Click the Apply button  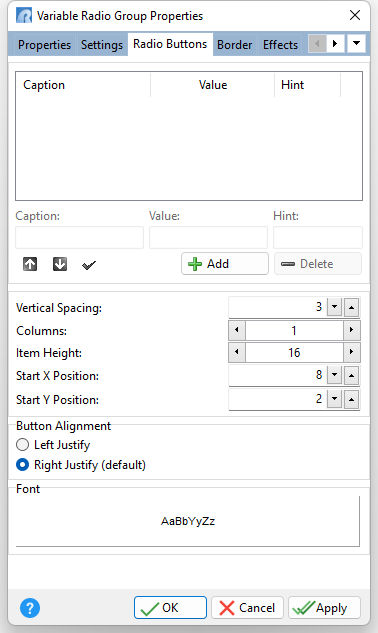(324, 608)
